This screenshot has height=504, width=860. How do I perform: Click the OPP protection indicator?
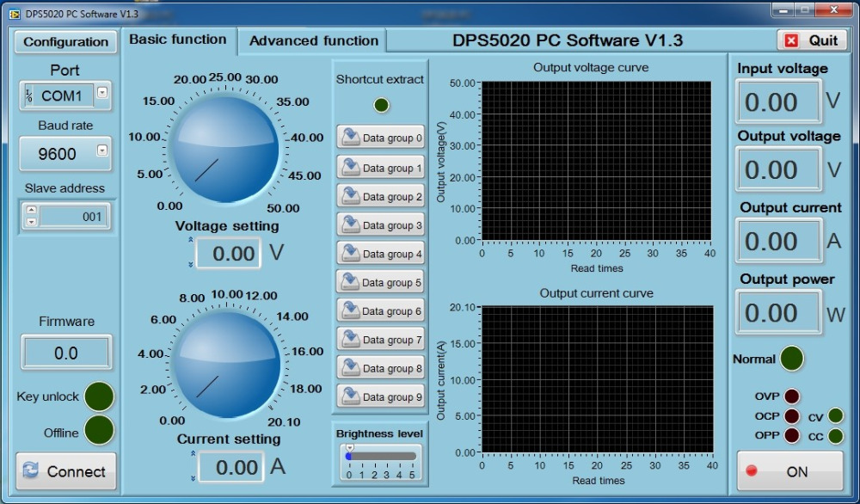791,435
